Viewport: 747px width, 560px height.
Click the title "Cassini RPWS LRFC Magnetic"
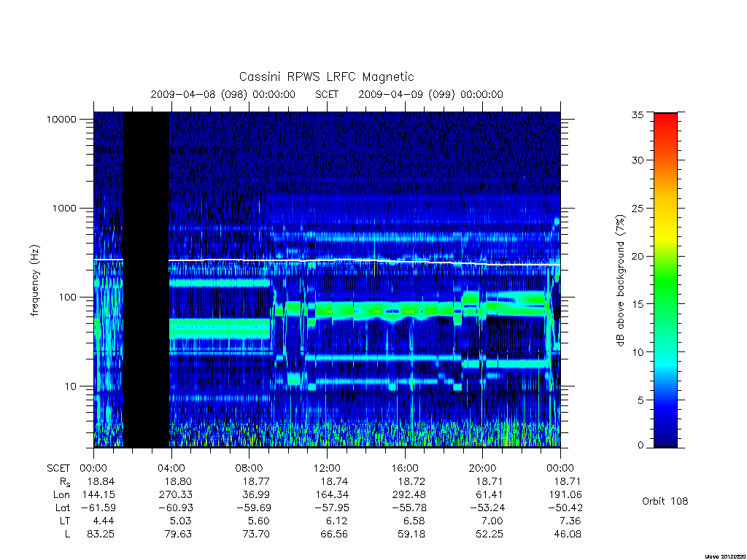[326, 77]
